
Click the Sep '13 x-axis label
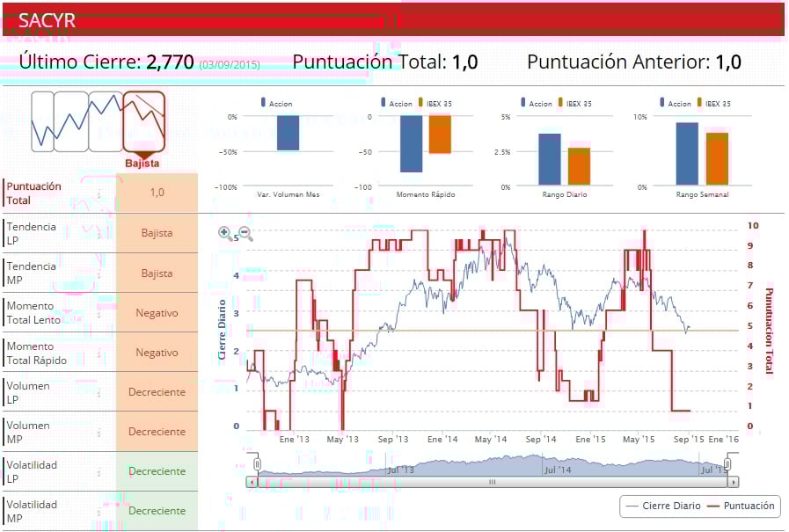[393, 439]
